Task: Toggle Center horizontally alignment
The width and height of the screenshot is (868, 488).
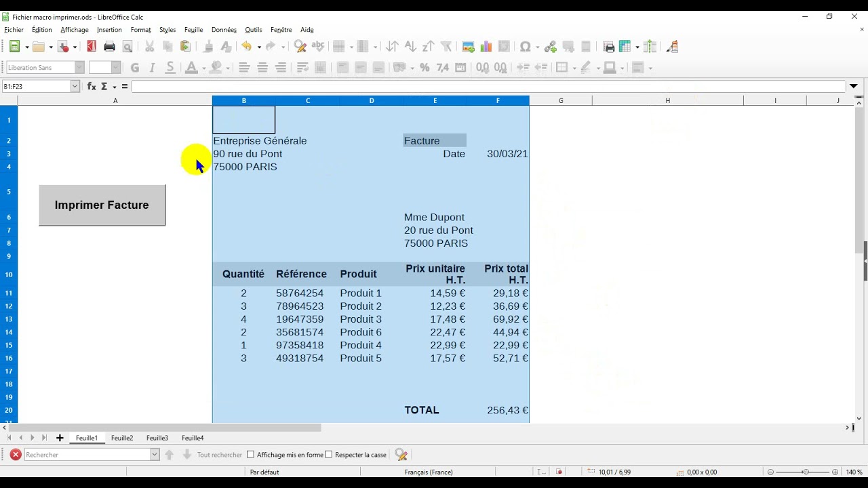Action: tap(262, 67)
